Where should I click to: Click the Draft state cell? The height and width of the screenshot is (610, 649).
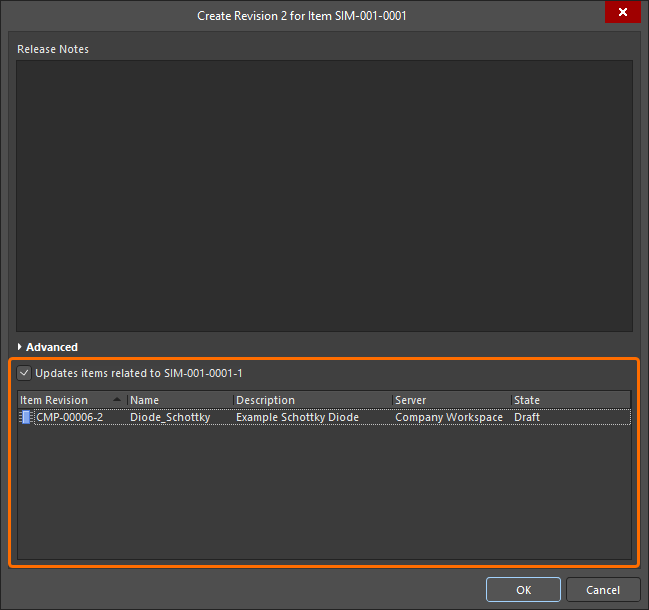coord(526,417)
